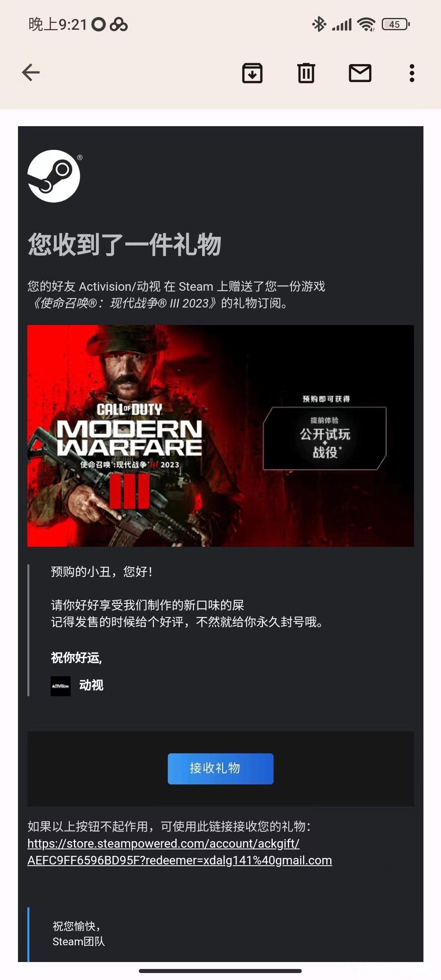Tap the clock showing 晚上9:21
Image resolution: width=441 pixels, height=980 pixels.
(x=58, y=24)
